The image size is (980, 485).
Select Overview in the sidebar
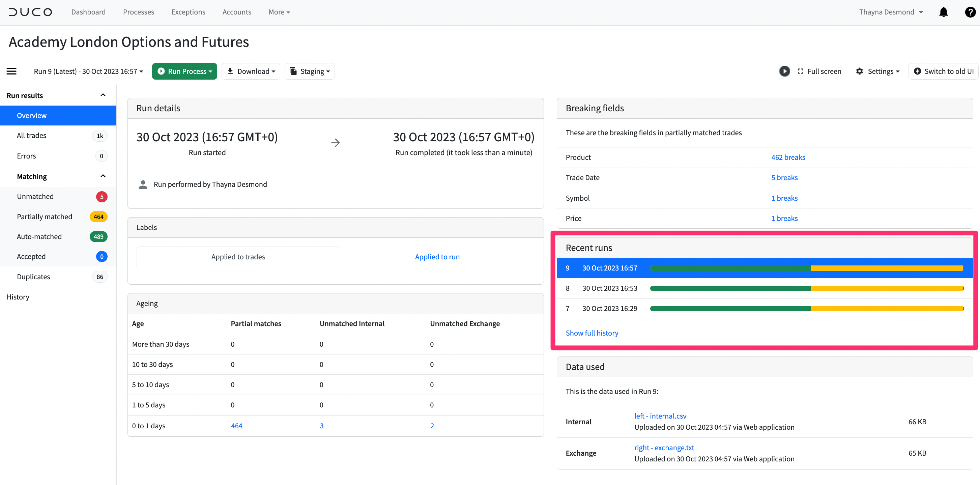pos(58,115)
